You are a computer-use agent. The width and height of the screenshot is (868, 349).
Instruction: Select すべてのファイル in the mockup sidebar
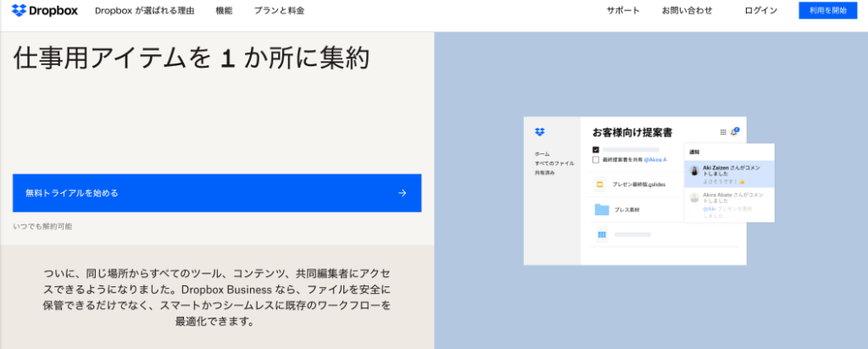pos(554,163)
